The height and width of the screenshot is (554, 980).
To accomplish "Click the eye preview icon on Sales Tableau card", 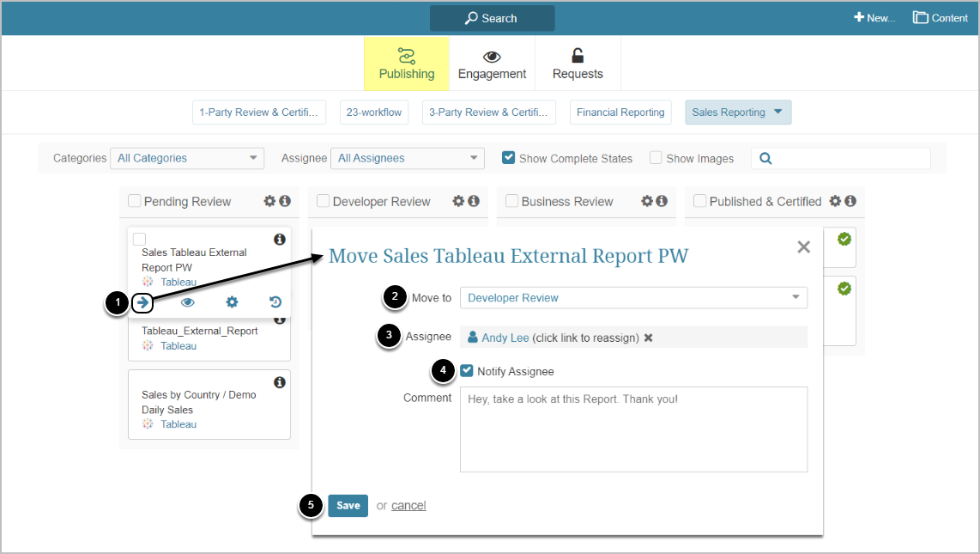I will 187,302.
